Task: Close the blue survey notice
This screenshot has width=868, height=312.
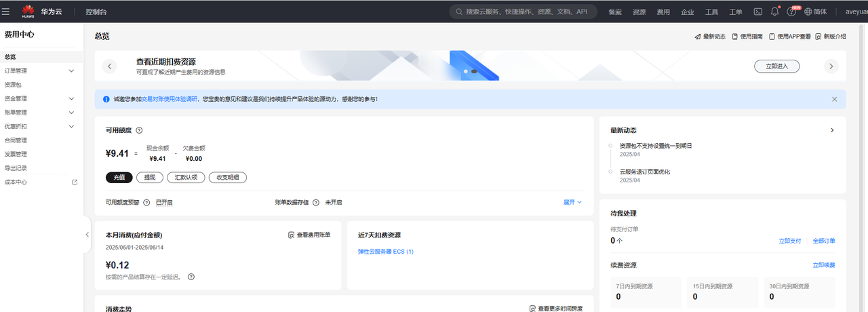Action: click(x=835, y=99)
